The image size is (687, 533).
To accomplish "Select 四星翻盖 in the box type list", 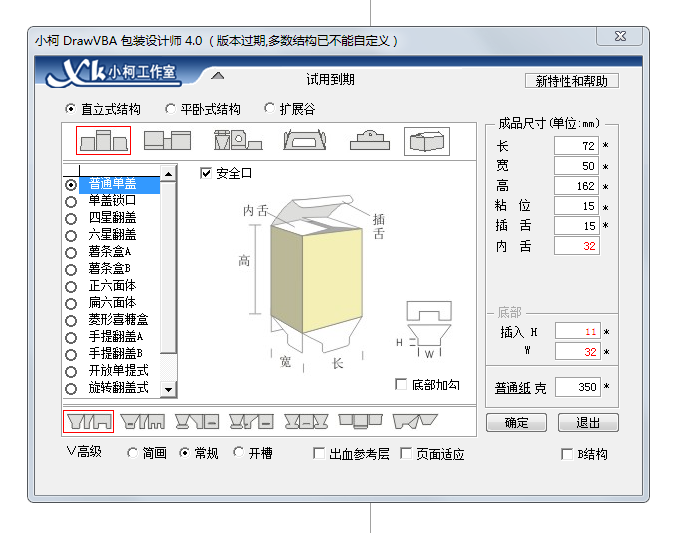I will (112, 217).
